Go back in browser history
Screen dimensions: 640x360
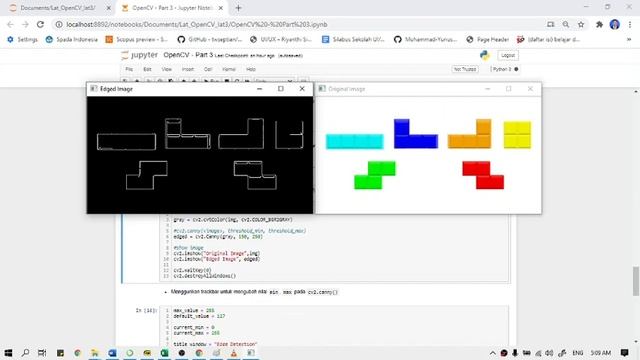click(10, 24)
